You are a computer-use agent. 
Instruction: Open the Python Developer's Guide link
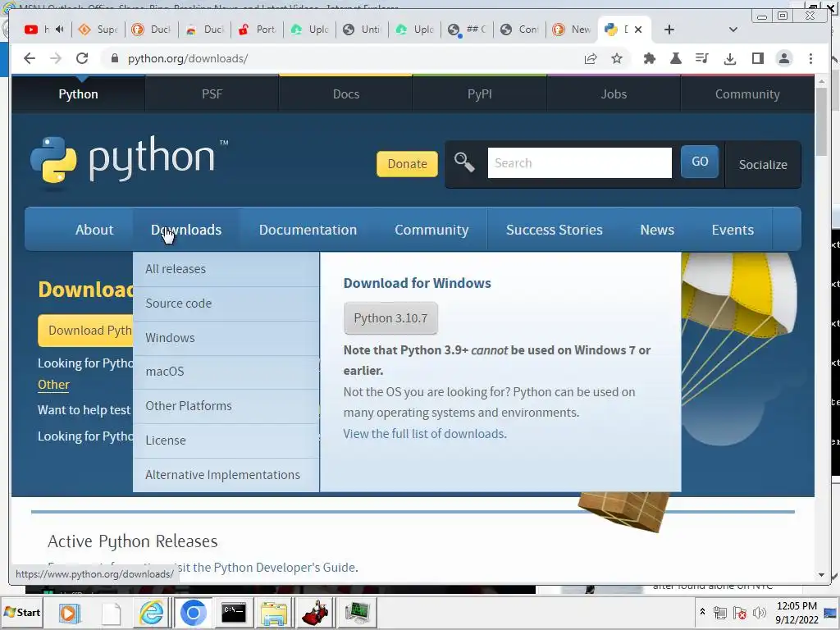coord(285,568)
